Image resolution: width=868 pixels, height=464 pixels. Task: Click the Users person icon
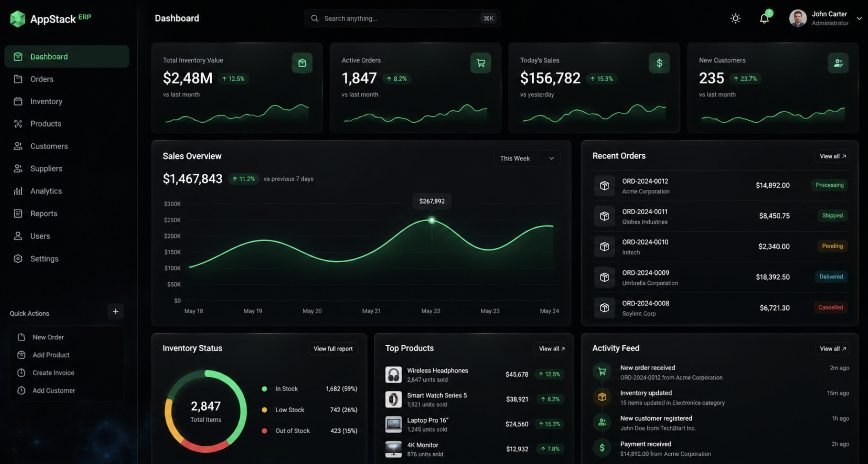point(18,236)
